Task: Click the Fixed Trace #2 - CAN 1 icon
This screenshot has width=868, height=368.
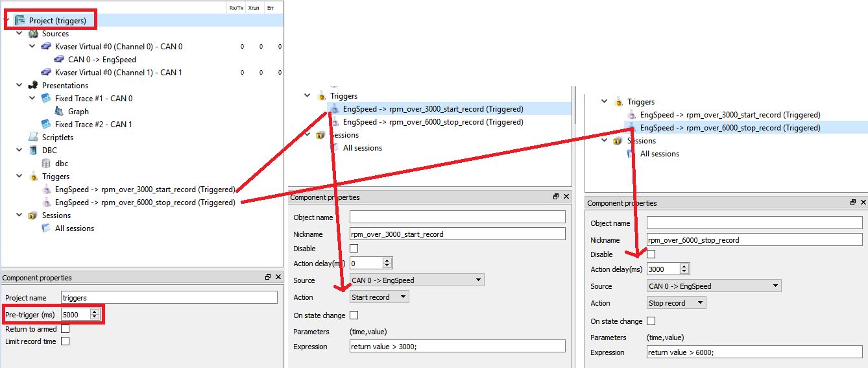Action: tap(46, 125)
